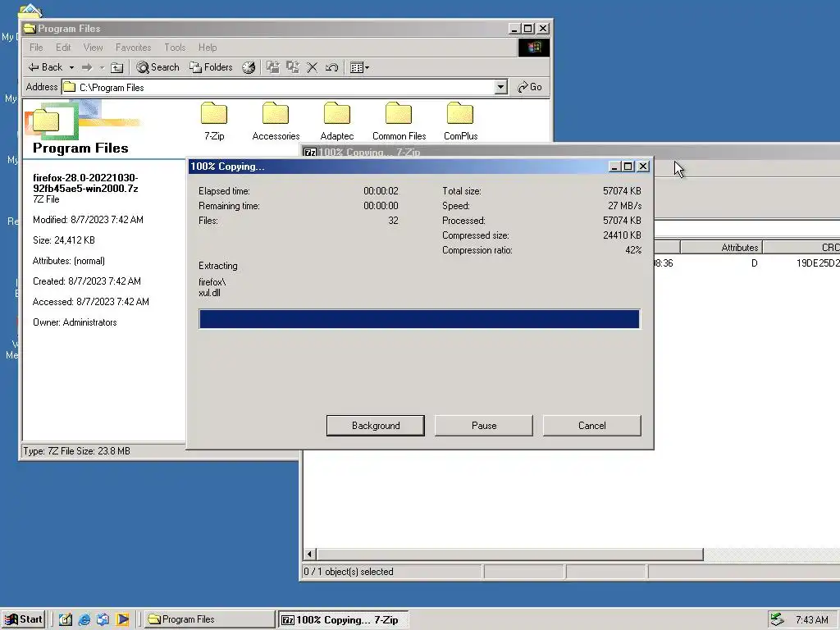Viewport: 840px width, 630px height.
Task: Launch Outlook Express from quick launch
Action: pyautogui.click(x=103, y=619)
